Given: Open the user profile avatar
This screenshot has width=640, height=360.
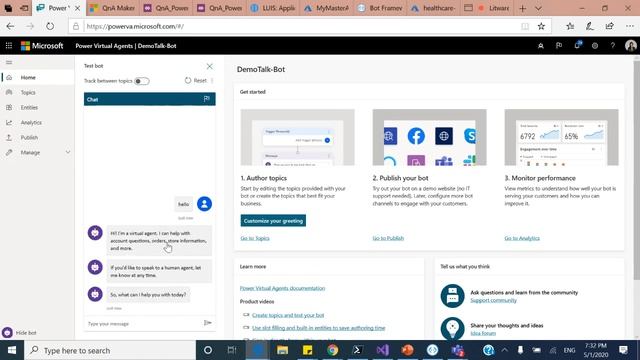Looking at the screenshot, I should point(631,45).
